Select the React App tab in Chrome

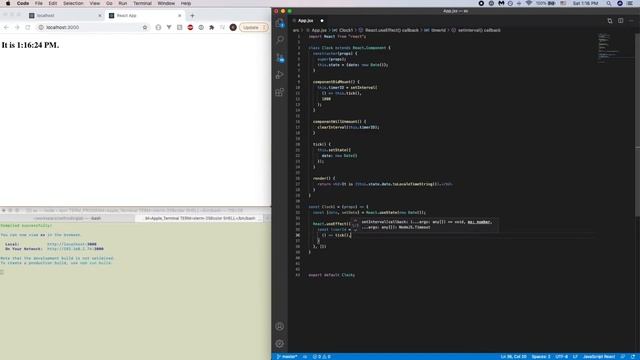pyautogui.click(x=145, y=16)
